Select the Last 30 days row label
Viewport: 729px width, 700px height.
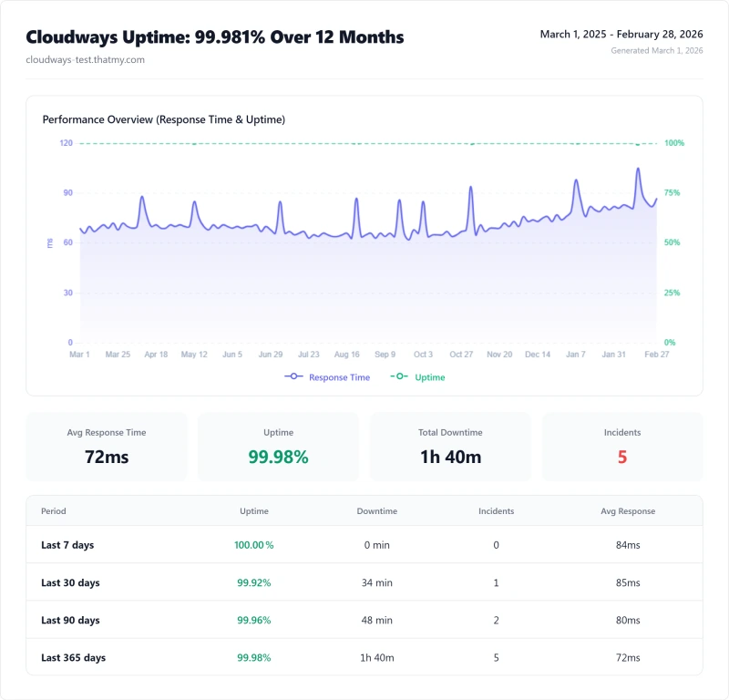(x=70, y=582)
